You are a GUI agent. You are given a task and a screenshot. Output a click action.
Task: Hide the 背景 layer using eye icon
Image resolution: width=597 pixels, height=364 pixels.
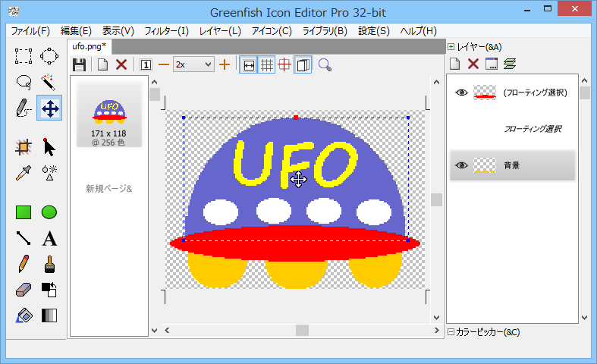(x=461, y=165)
